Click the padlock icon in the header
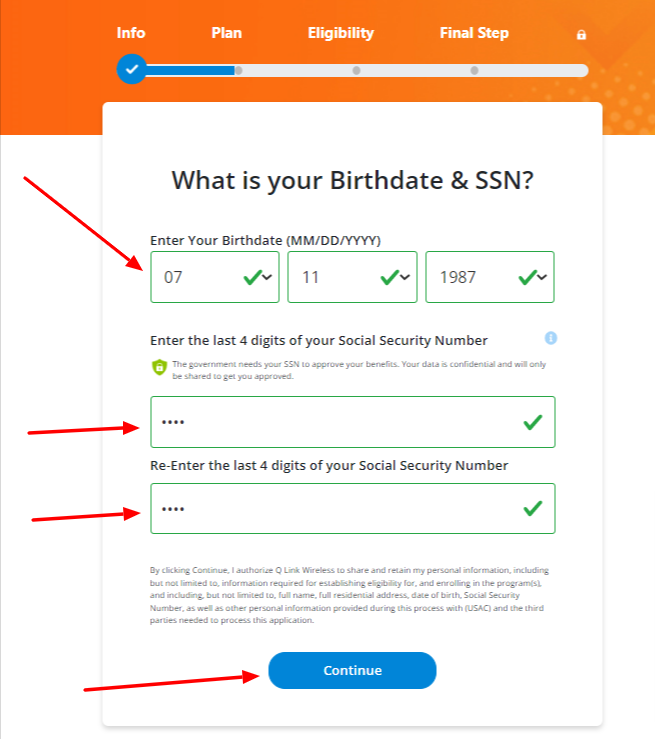Image resolution: width=655 pixels, height=739 pixels. [581, 34]
